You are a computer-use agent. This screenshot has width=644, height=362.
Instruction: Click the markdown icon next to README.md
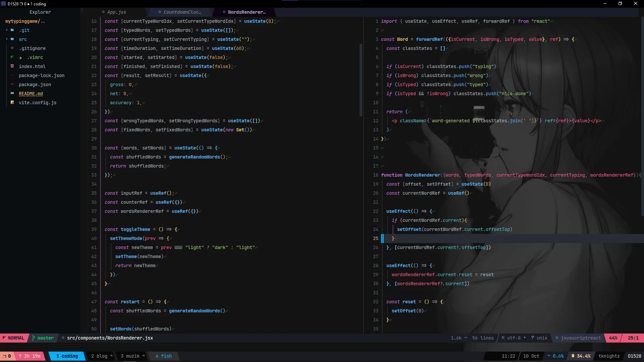[x=12, y=94]
